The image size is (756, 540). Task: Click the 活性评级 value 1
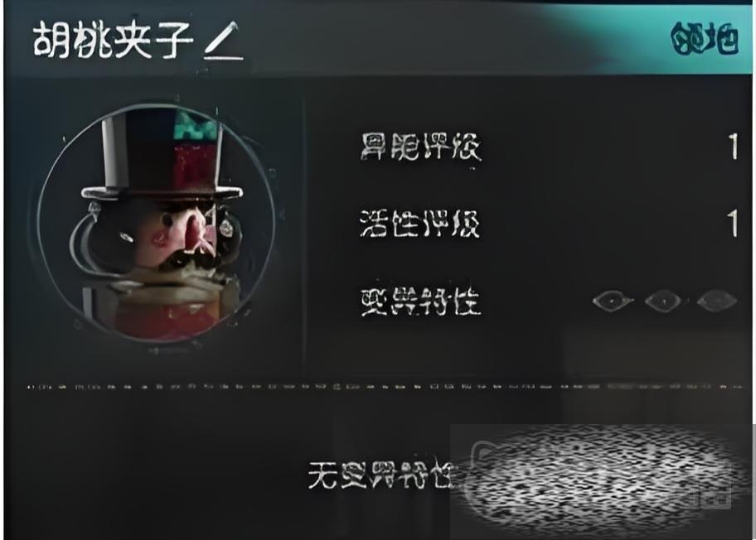click(x=733, y=223)
